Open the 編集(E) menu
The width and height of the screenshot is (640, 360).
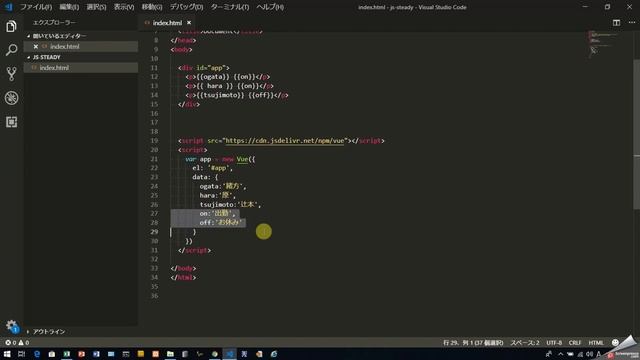69,7
